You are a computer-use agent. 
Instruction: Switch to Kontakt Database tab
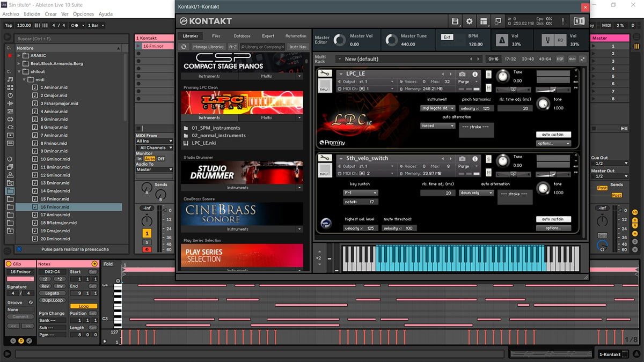pyautogui.click(x=242, y=36)
